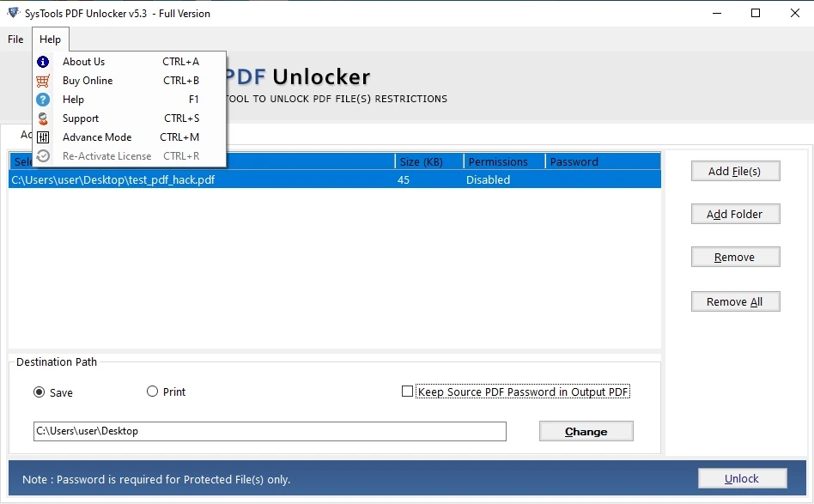Click the SysTools app icon in title bar
The height and width of the screenshot is (504, 814).
[x=13, y=13]
